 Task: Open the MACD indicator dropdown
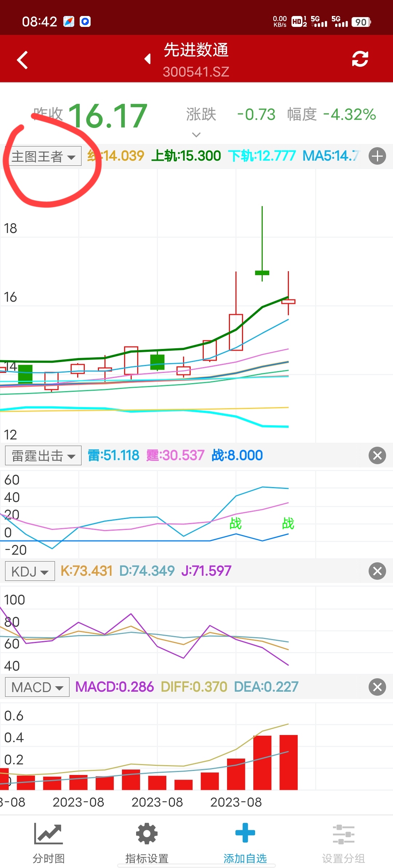pos(37,687)
